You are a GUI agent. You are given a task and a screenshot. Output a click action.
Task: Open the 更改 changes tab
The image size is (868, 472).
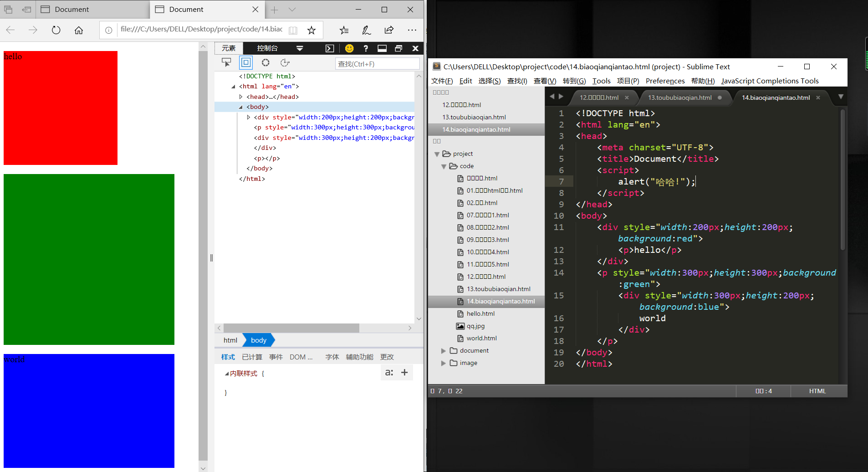(387, 357)
